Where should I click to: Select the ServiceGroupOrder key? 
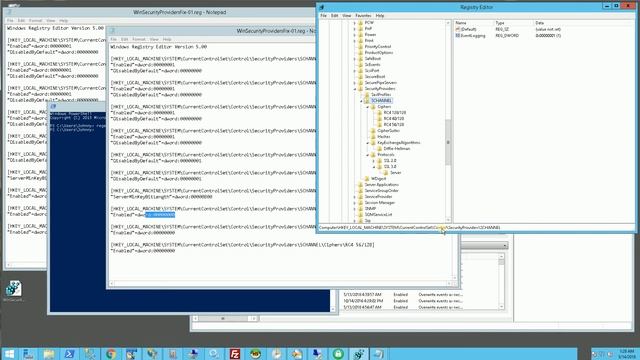[382, 191]
